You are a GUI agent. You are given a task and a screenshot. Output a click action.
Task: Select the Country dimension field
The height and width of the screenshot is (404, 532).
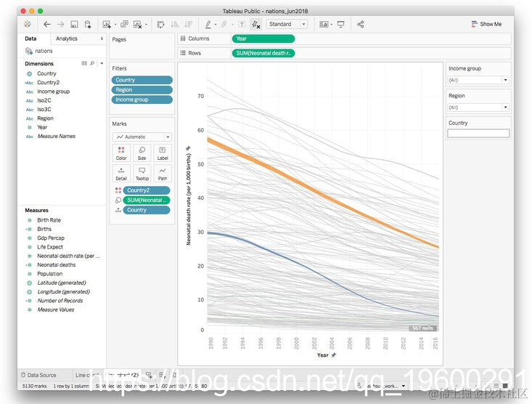46,73
